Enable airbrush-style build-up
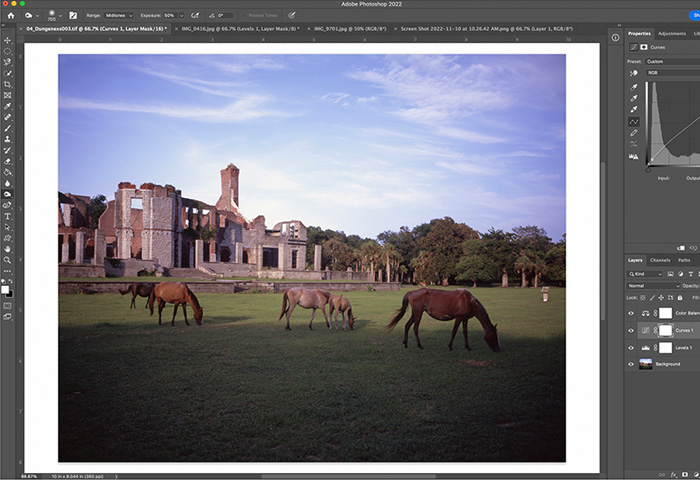Viewport: 700px width, 480px height. click(x=195, y=15)
